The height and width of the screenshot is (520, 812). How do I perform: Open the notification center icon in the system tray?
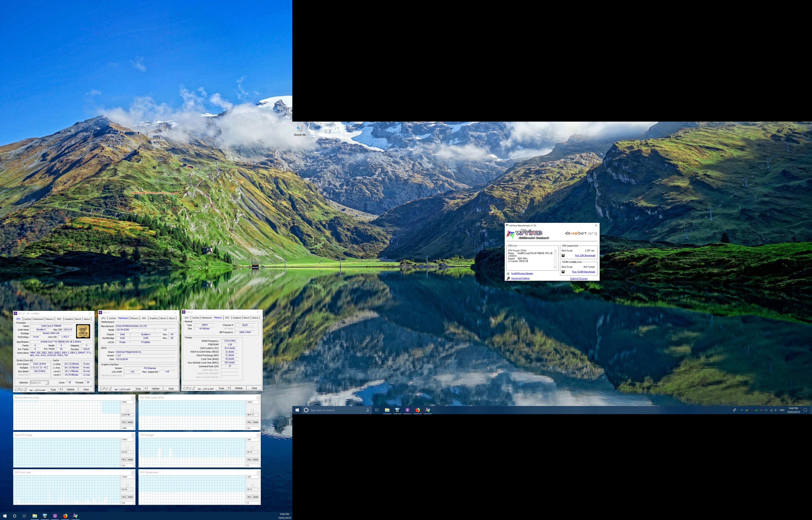[805, 410]
